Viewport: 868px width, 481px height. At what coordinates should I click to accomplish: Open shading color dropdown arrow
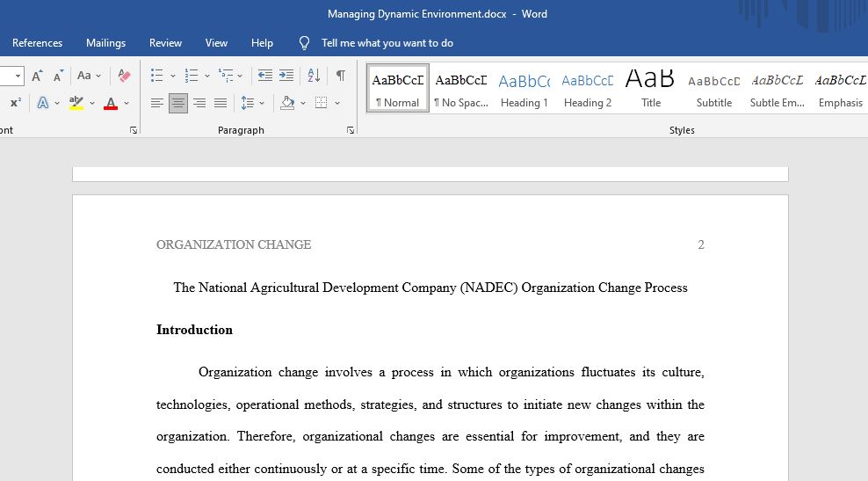[303, 103]
